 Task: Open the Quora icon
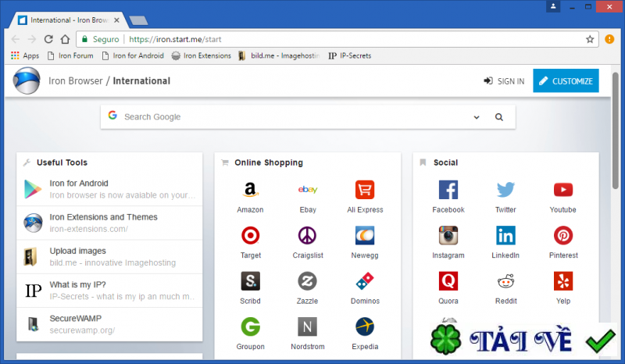(448, 281)
